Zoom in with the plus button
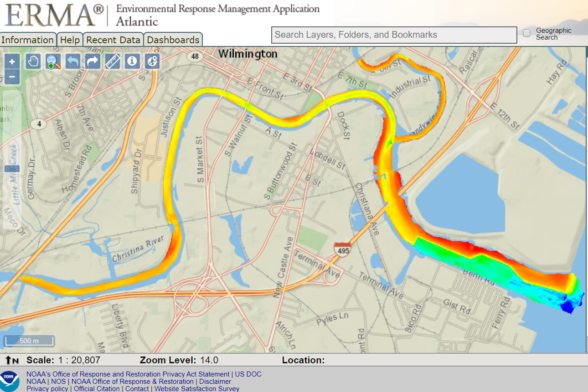Viewport: 588px width, 392px height. (12, 61)
